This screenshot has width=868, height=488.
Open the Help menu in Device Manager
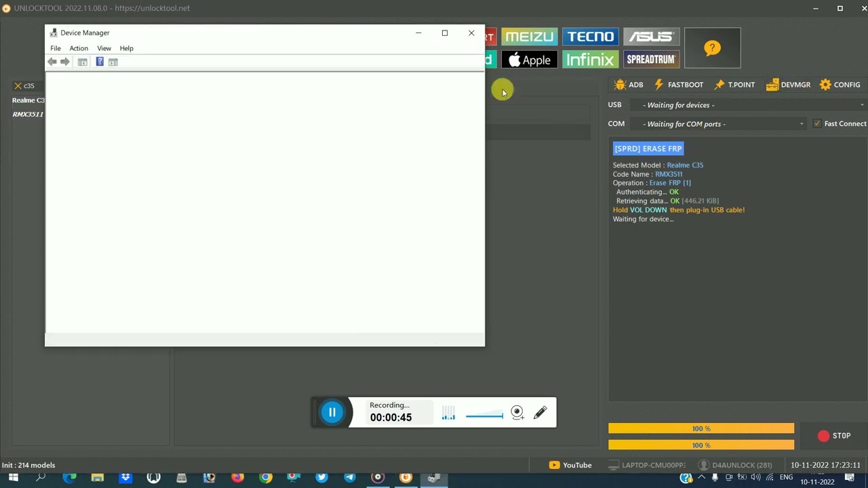pyautogui.click(x=126, y=48)
